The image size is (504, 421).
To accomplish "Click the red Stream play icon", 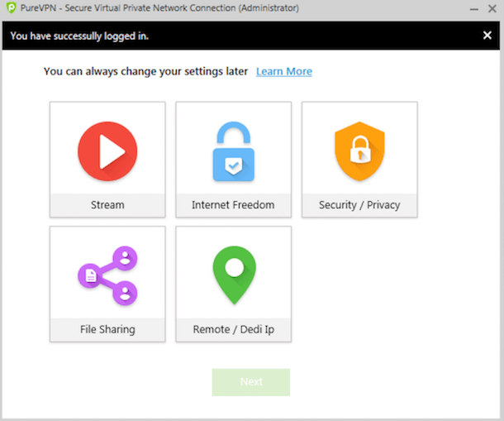I will [107, 151].
